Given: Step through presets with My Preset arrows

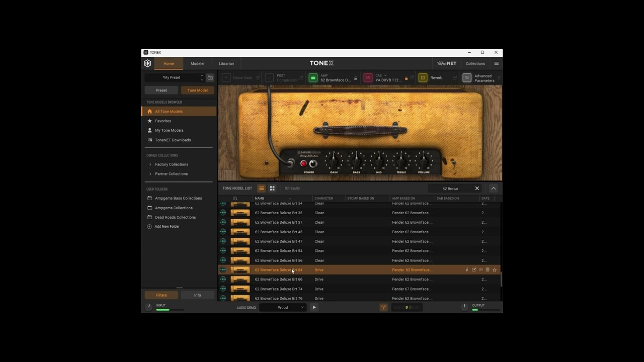Looking at the screenshot, I should [x=202, y=77].
